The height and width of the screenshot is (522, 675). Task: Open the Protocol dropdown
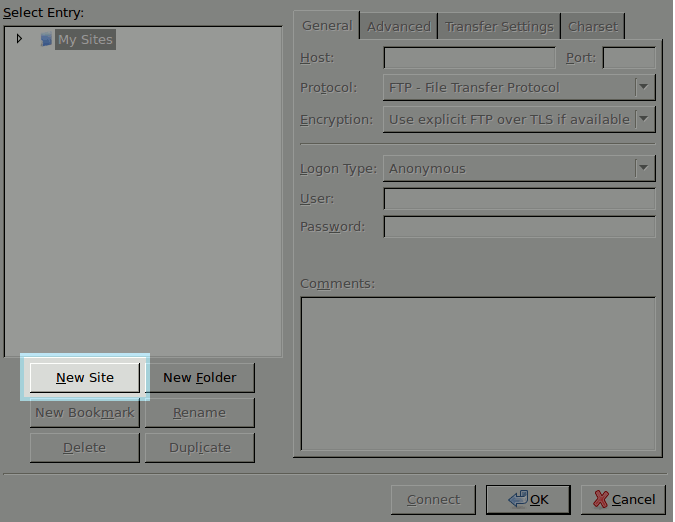(x=519, y=88)
